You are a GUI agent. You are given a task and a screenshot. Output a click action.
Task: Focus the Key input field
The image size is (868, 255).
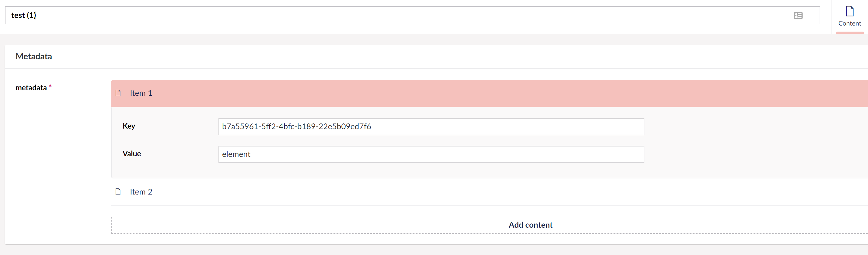[x=431, y=127]
